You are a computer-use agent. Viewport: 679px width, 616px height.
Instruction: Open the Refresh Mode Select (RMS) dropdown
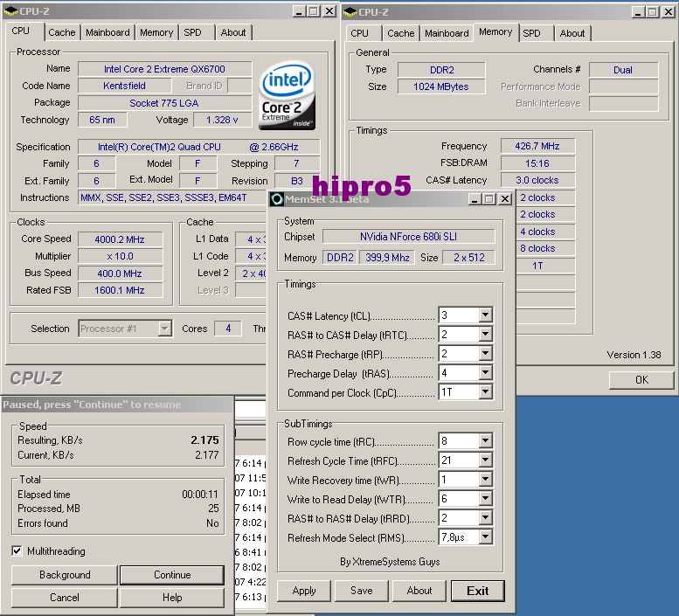point(485,537)
